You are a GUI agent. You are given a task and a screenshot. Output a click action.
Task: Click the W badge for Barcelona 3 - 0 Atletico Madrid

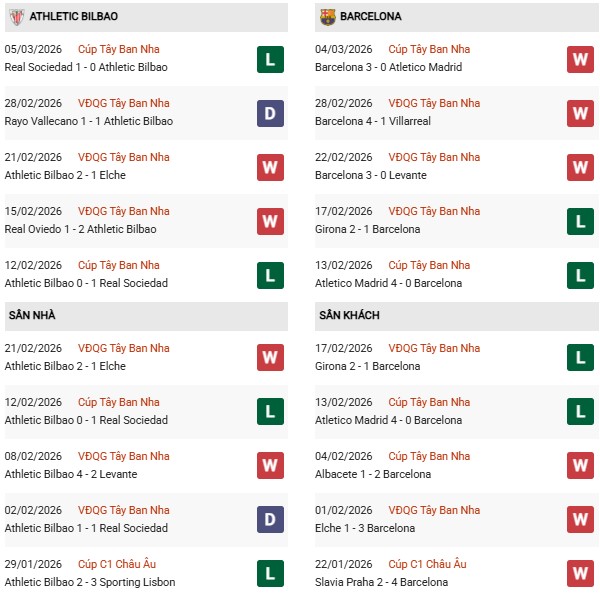(x=581, y=59)
